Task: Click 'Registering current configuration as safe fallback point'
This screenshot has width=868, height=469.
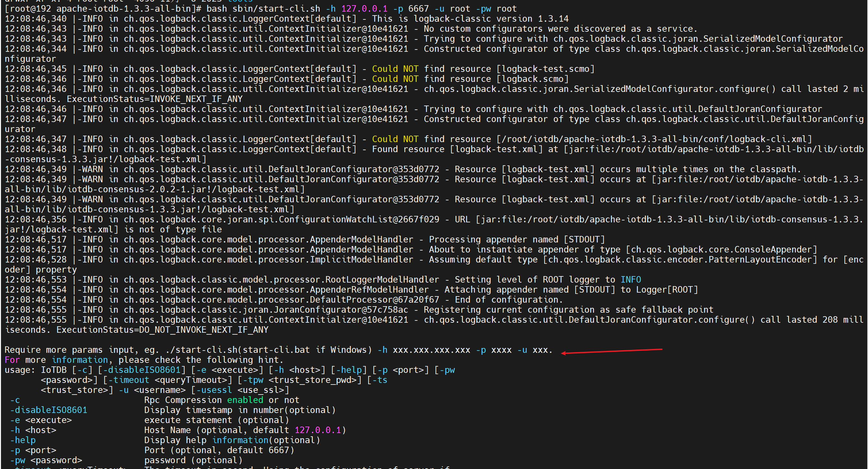Action: pyautogui.click(x=568, y=310)
